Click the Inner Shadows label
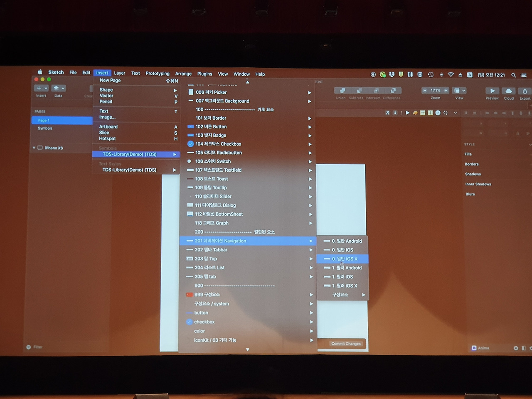Image resolution: width=532 pixels, height=399 pixels. [x=478, y=184]
